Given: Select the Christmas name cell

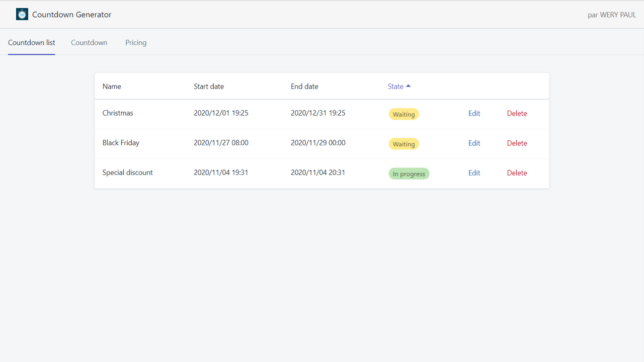Looking at the screenshot, I should pyautogui.click(x=118, y=113).
